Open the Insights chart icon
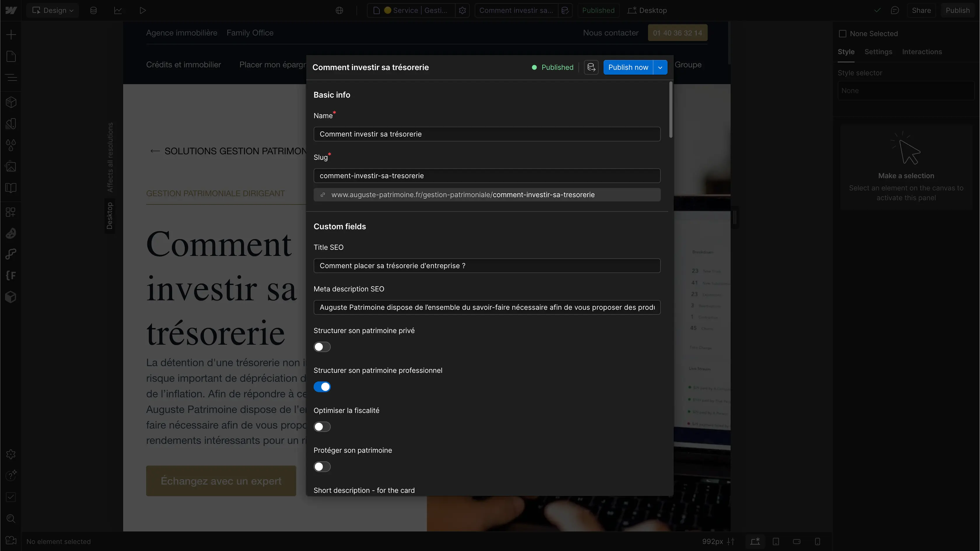Screen dimensions: 980x551 [118, 10]
